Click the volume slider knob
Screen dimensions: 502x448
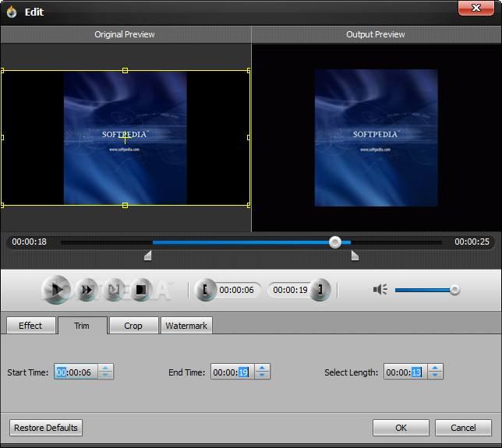[454, 290]
